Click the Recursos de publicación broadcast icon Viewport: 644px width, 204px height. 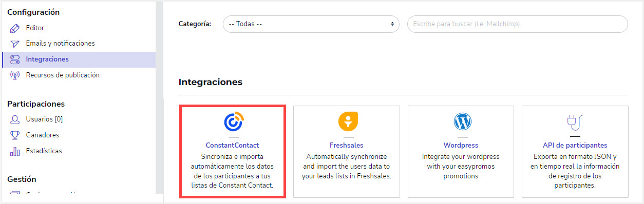tap(15, 75)
